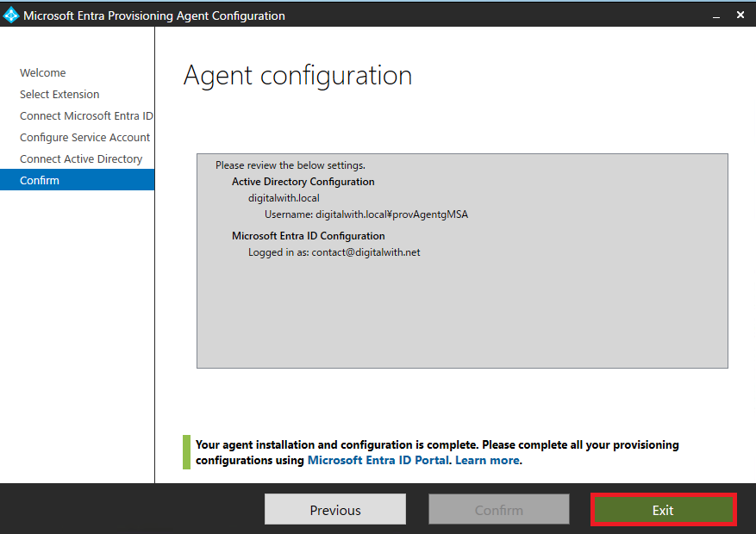Click the provAgentgMSA username line
This screenshot has height=534, width=756.
[x=366, y=214]
